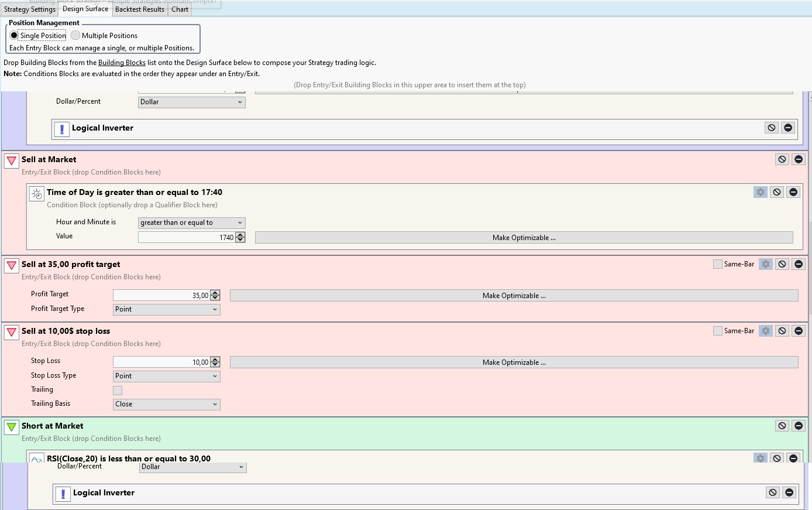Select Multiple Positions radio button
812x510 pixels.
pyautogui.click(x=76, y=36)
